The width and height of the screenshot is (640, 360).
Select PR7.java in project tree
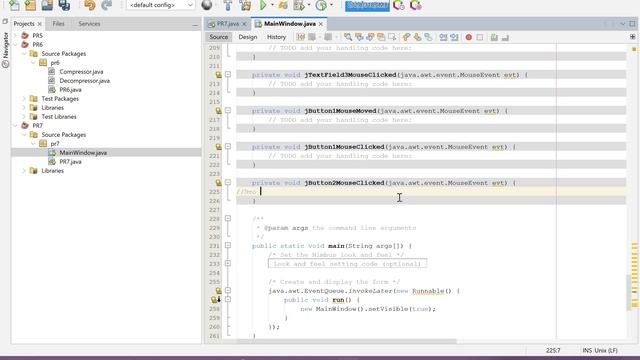70,161
